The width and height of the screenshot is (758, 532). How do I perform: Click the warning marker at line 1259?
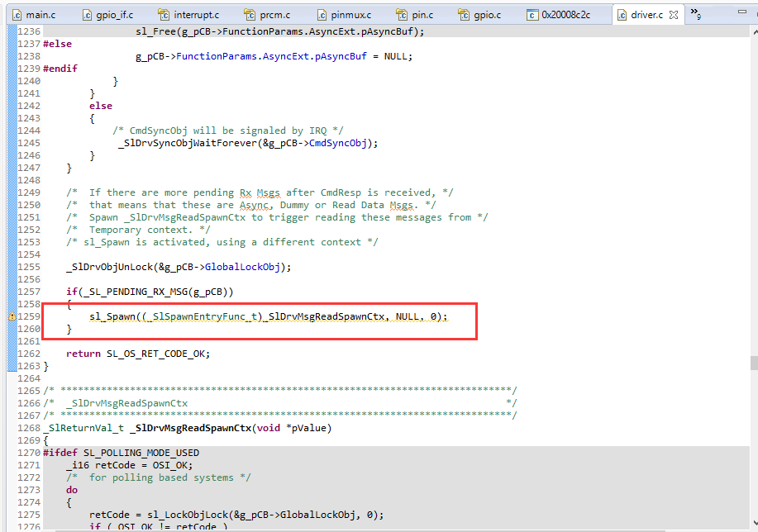[x=12, y=316]
